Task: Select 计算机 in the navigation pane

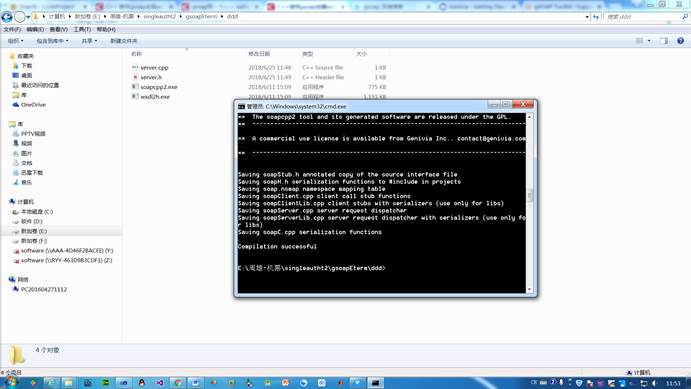Action: 25,202
